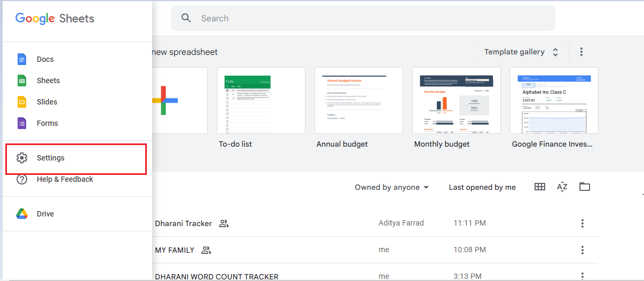The width and height of the screenshot is (644, 281).
Task: Click the To-do list label
Action: [x=235, y=144]
